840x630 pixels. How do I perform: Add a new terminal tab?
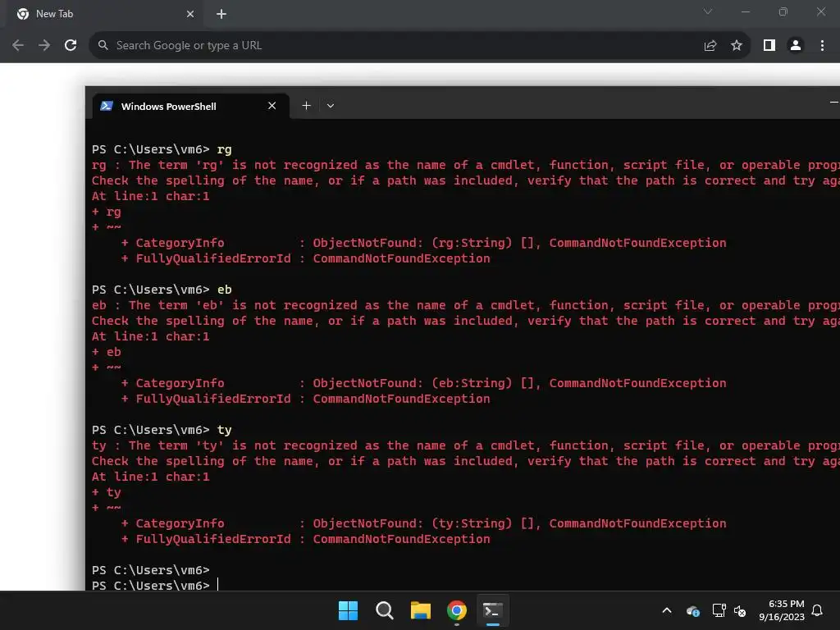(307, 106)
